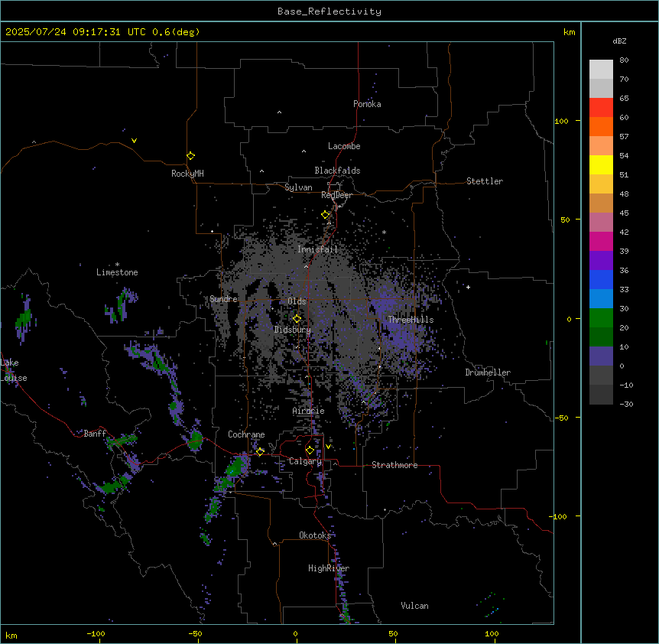Viewport: 659px width, 644px height.
Task: Click the Innisfail city label
Action: click(318, 249)
